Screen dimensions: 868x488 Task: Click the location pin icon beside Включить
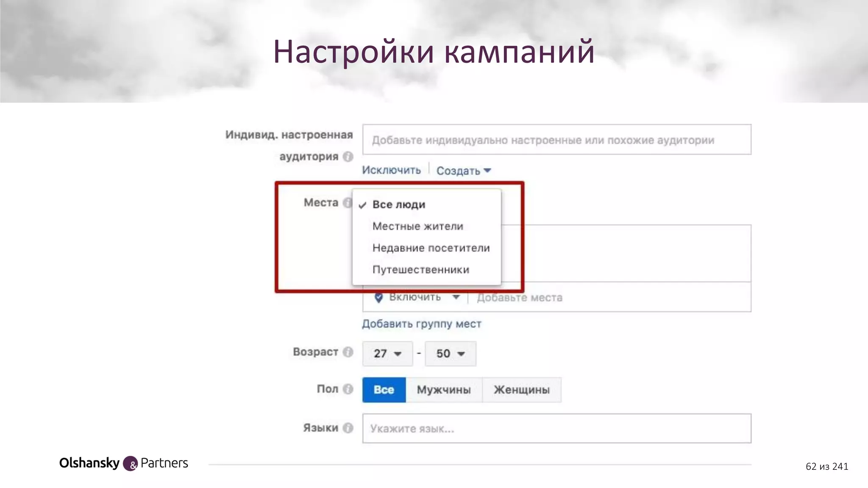click(x=378, y=297)
